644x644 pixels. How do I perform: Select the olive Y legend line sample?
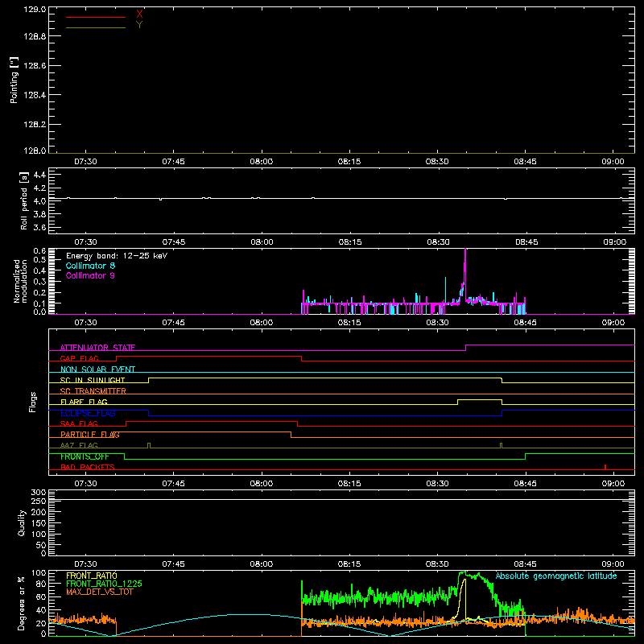click(96, 27)
